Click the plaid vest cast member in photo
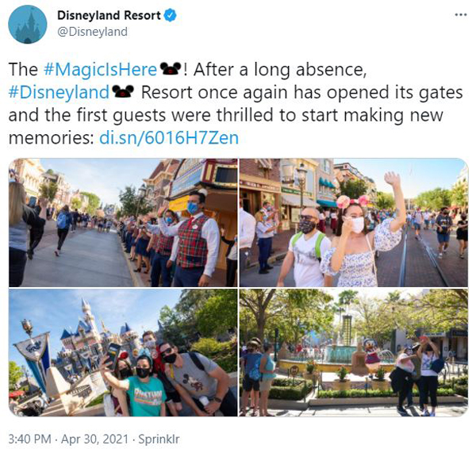 196,240
